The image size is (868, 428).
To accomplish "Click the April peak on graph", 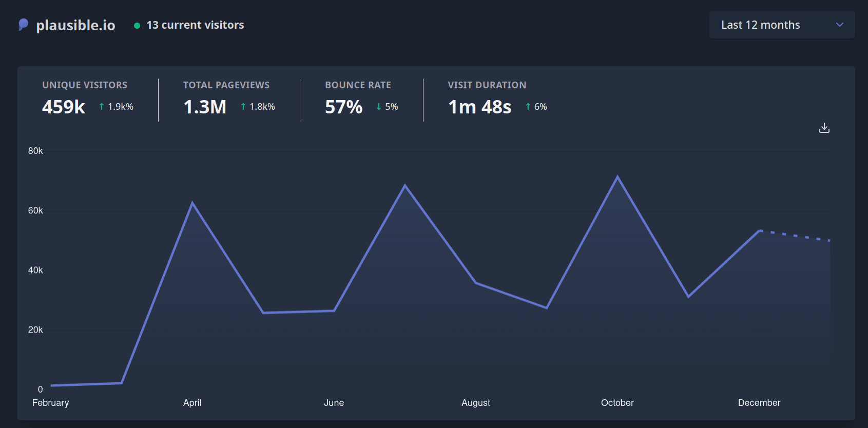I will [x=192, y=203].
